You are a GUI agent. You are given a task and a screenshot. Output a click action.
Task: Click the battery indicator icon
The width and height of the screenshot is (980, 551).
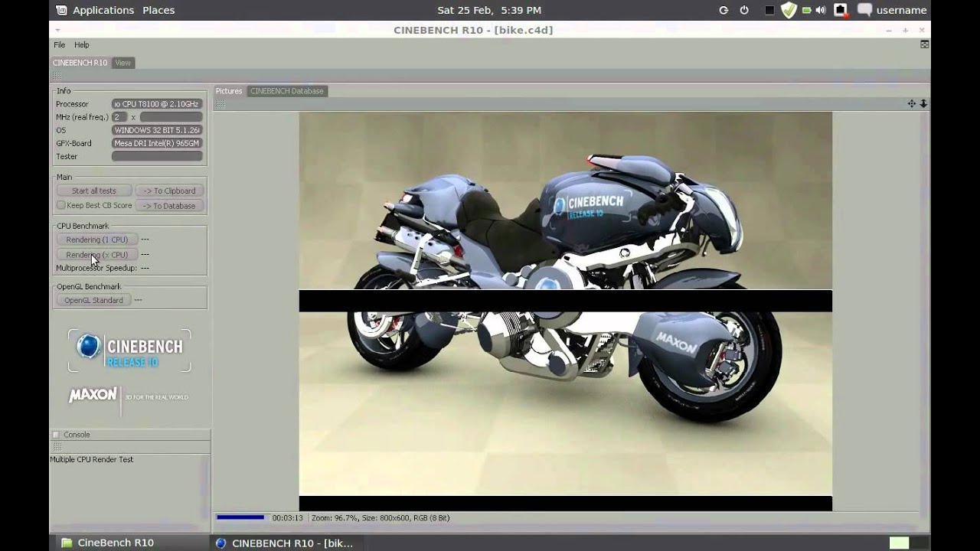point(806,10)
